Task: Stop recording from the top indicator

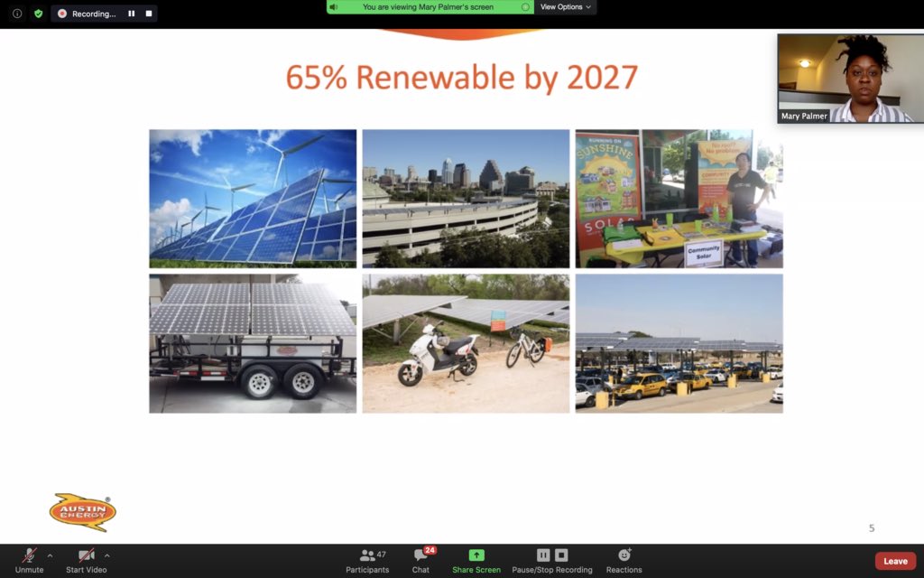Action: point(149,14)
